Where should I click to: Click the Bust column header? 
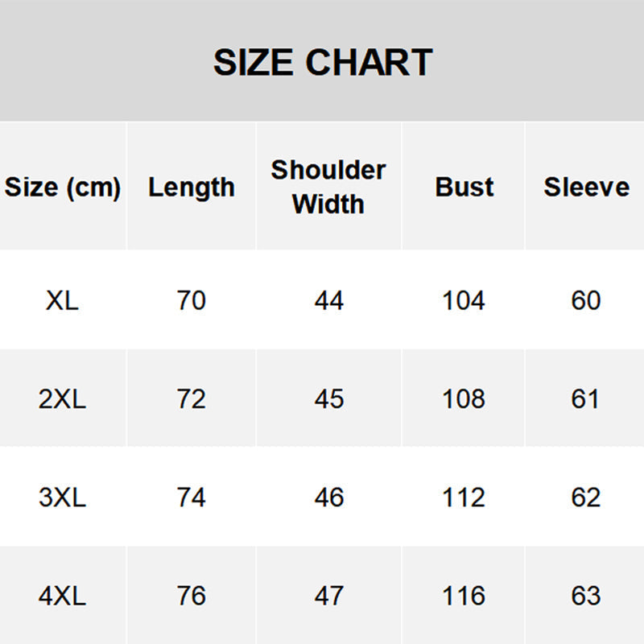(464, 187)
